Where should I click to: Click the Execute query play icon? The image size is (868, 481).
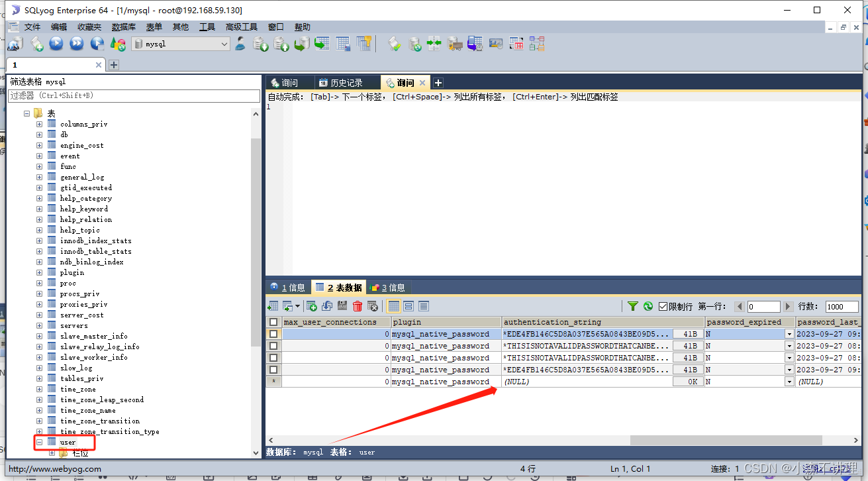[x=56, y=44]
